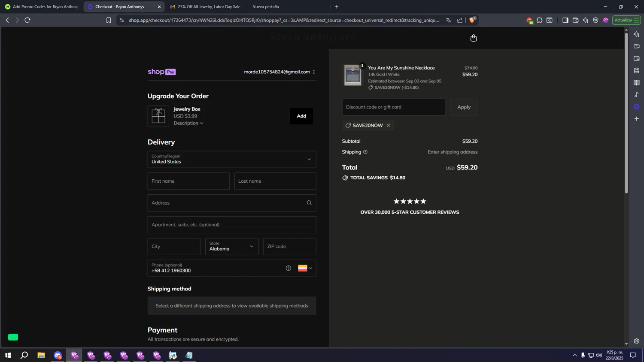Click the ZIP code field
Image resolution: width=644 pixels, height=362 pixels.
[x=290, y=247]
